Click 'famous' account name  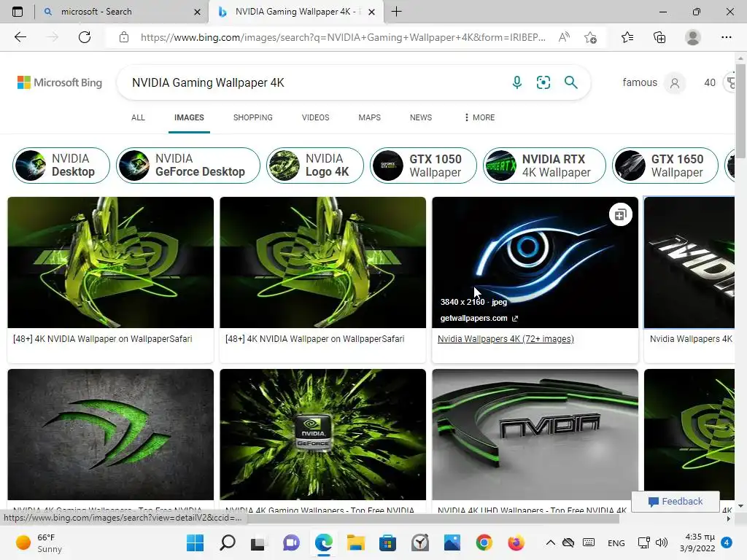pos(639,82)
